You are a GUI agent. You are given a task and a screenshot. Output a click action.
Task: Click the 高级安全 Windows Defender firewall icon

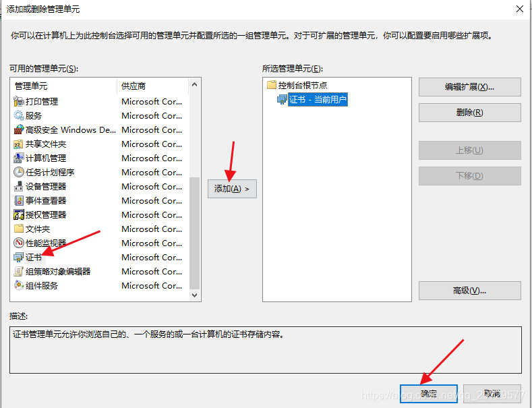tap(18, 129)
